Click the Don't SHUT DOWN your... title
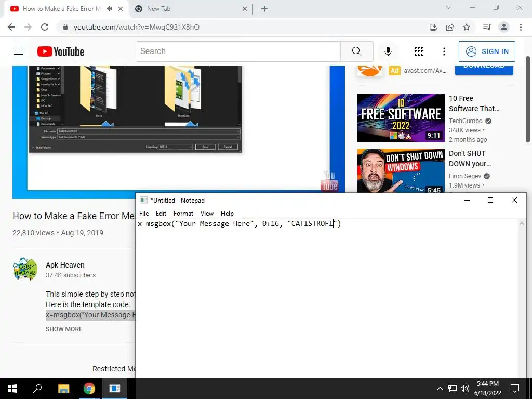Image resolution: width=532 pixels, height=399 pixels. click(470, 158)
